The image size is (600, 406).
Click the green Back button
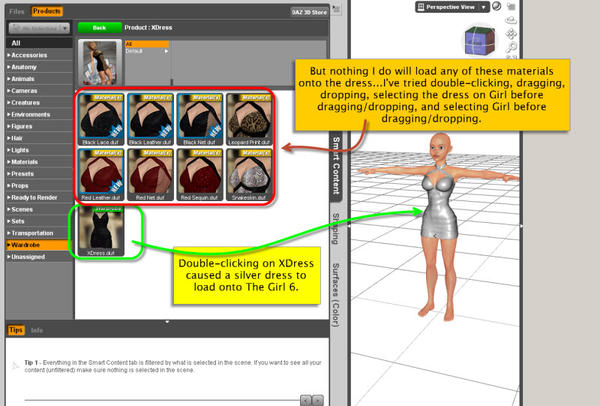pyautogui.click(x=99, y=28)
